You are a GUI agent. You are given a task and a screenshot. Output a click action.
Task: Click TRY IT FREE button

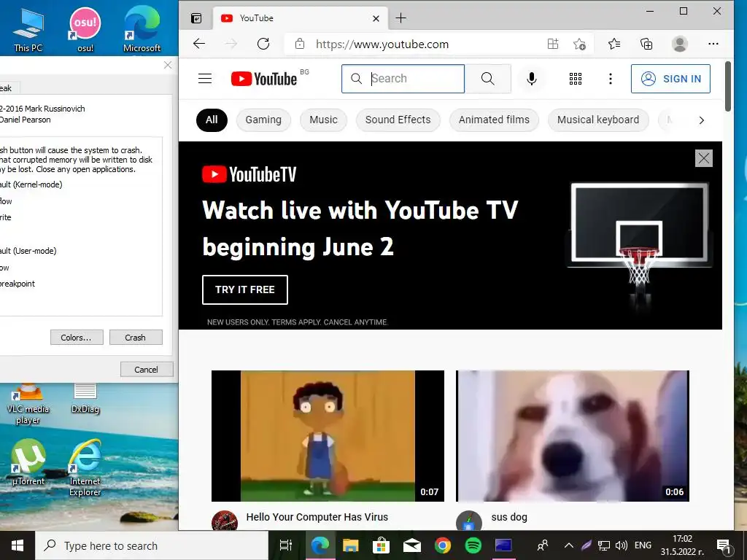pos(245,289)
